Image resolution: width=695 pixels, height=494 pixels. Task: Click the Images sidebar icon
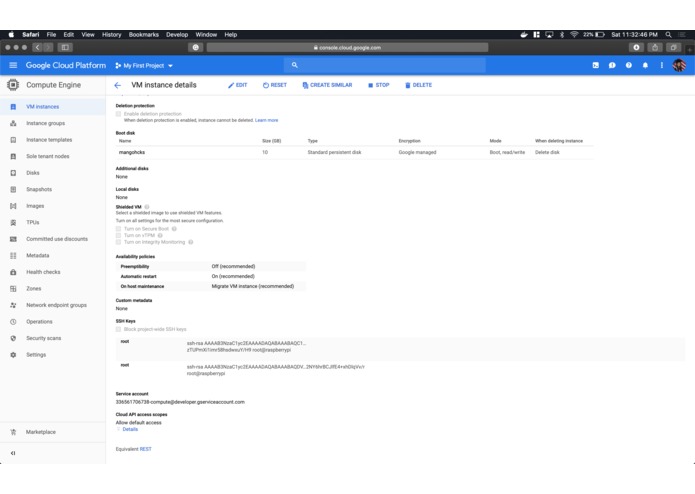click(13, 206)
